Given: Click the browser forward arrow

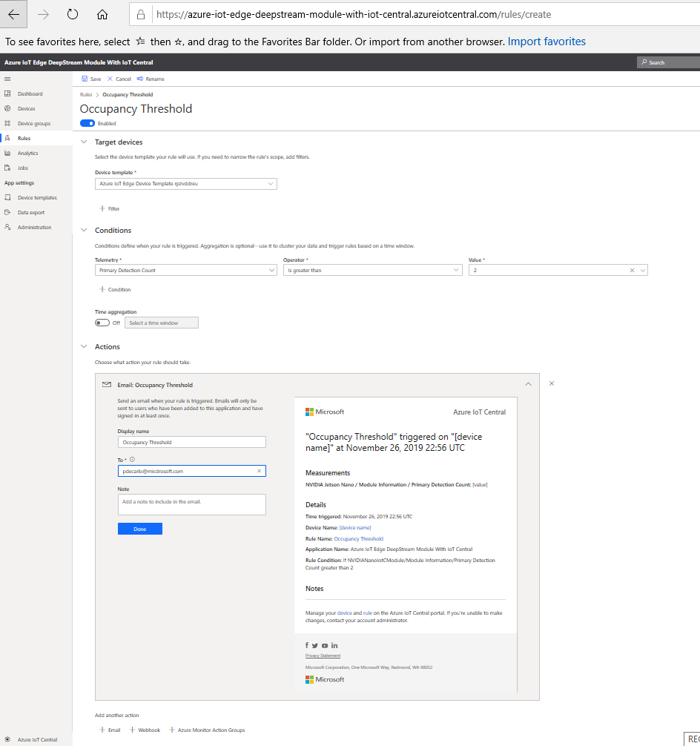Looking at the screenshot, I should [43, 14].
